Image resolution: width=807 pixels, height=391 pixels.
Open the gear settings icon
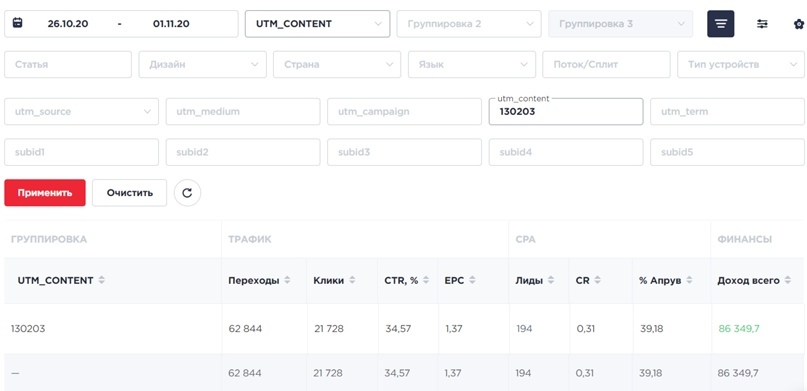tap(799, 24)
